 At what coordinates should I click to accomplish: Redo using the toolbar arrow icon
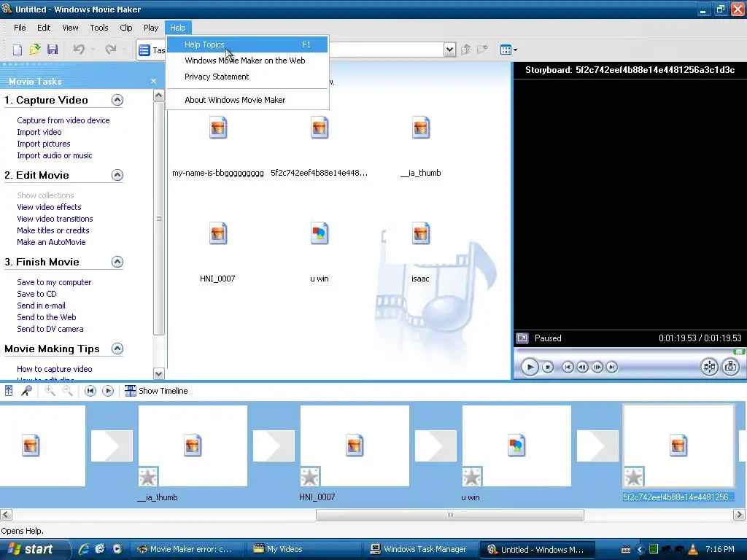click(111, 50)
